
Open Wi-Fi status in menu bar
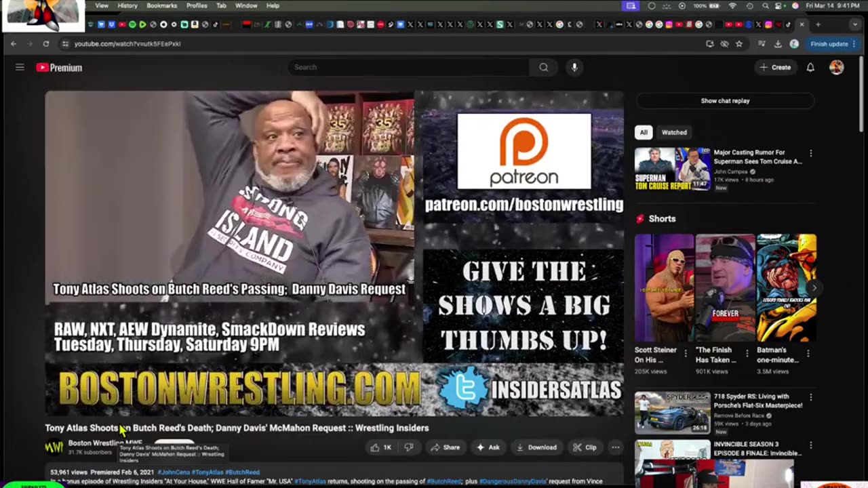tap(732, 5)
